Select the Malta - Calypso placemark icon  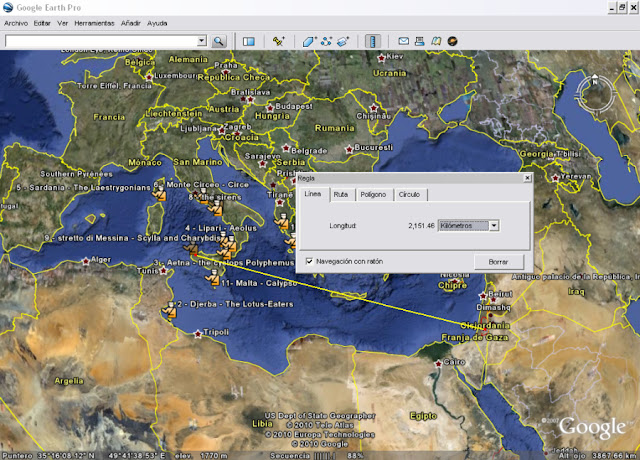point(213,278)
